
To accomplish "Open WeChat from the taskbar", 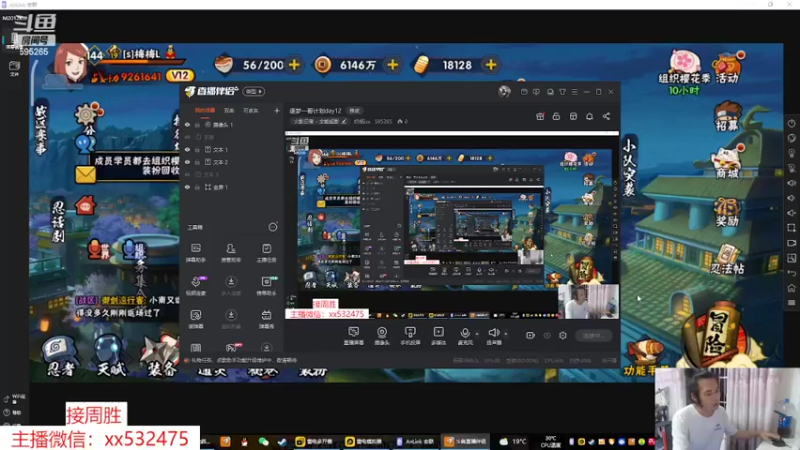I will point(263,441).
